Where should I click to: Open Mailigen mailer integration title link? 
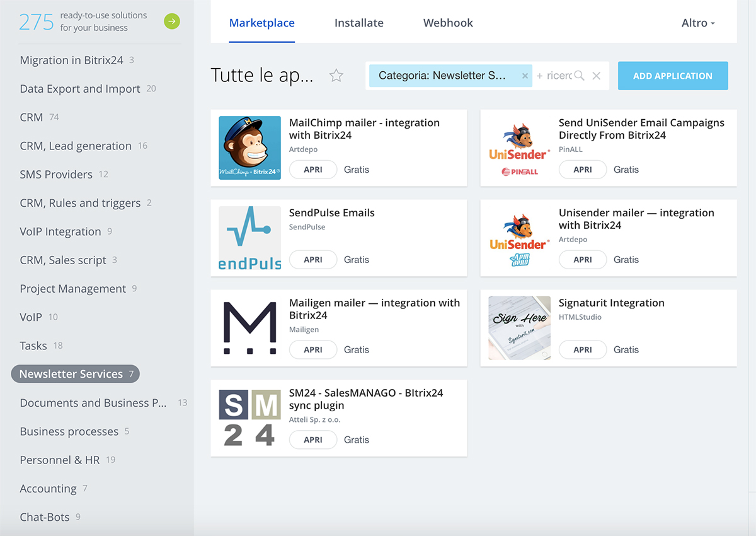[375, 309]
